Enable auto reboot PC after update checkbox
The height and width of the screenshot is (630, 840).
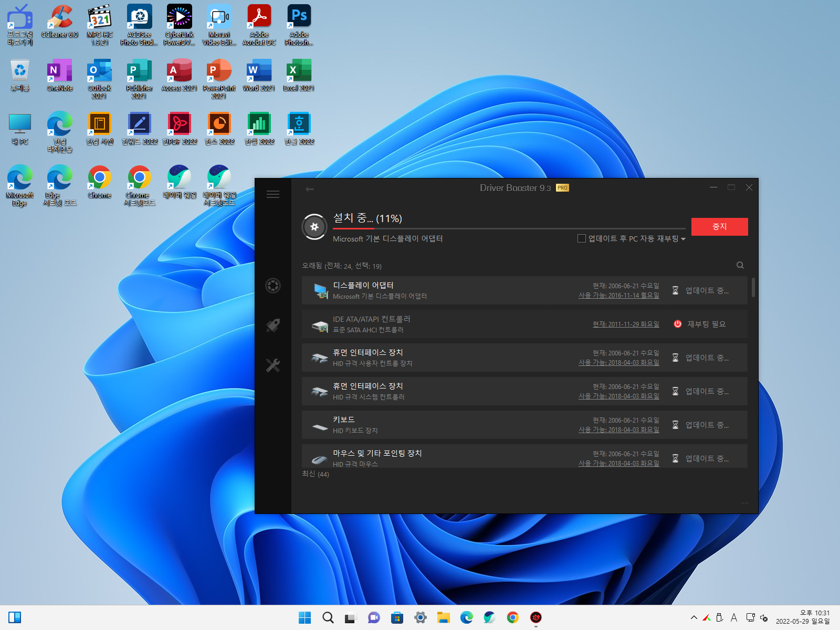(x=582, y=238)
